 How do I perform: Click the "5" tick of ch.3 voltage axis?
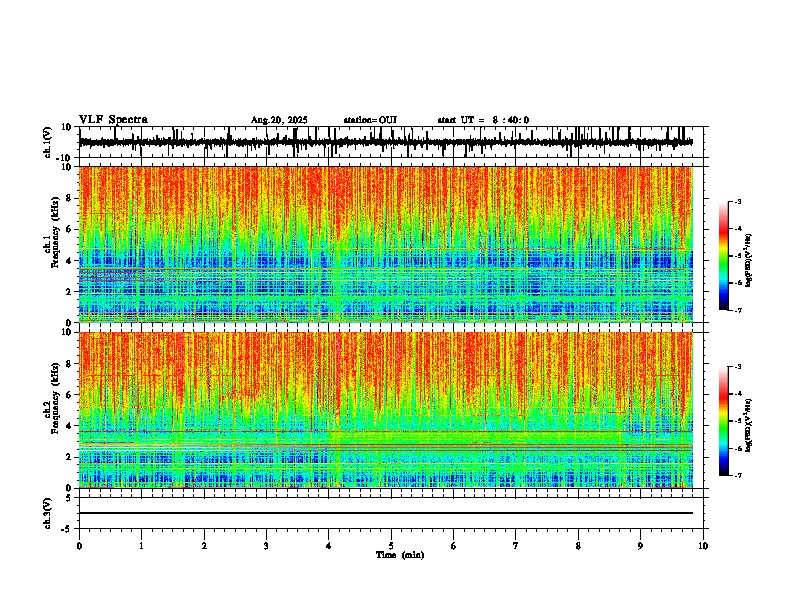pos(69,498)
